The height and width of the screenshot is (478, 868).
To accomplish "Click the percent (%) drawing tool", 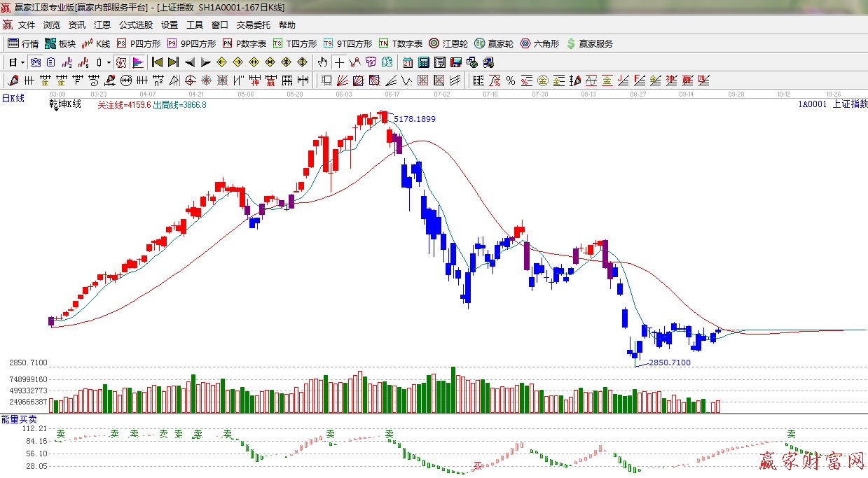I will (x=511, y=80).
